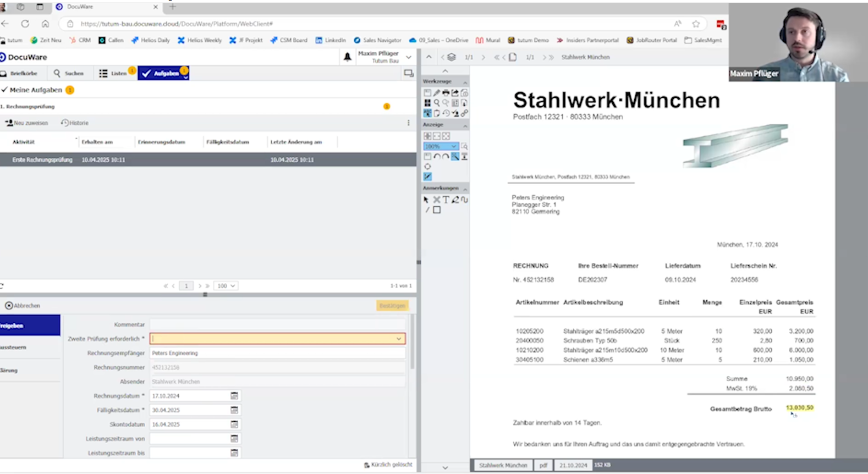Select the highlighter marker annotation tool
Viewport: 868px width, 474px height.
[455, 200]
